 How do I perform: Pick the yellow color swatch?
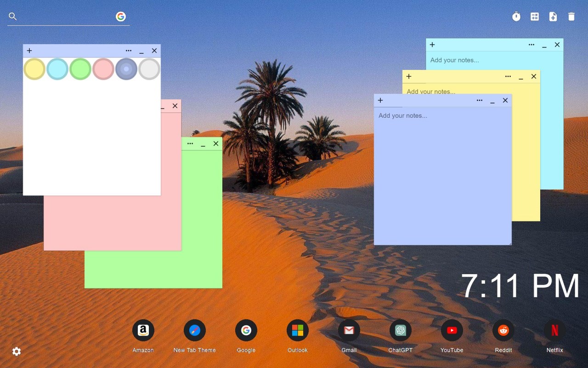point(34,69)
